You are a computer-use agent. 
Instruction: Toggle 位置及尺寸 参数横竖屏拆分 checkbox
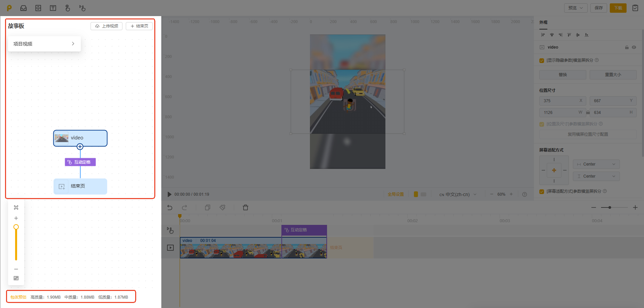coord(542,124)
